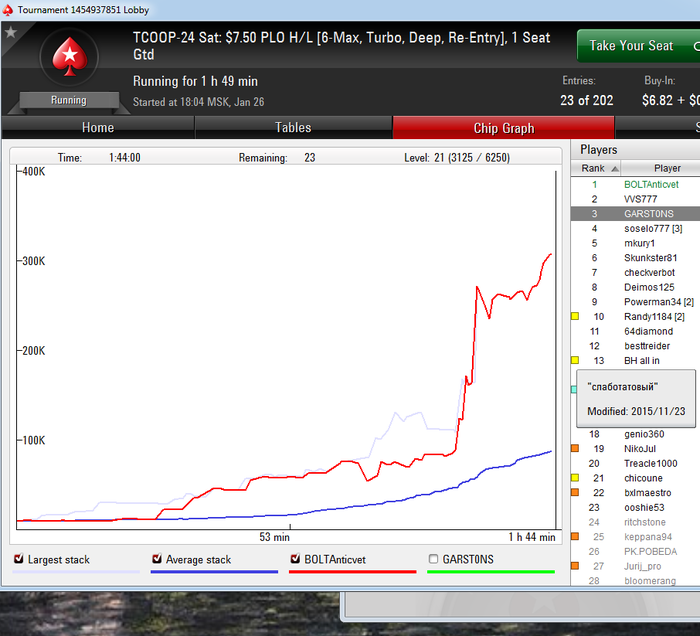
Task: Select highlighted player GARST0NS row
Action: coord(635,214)
